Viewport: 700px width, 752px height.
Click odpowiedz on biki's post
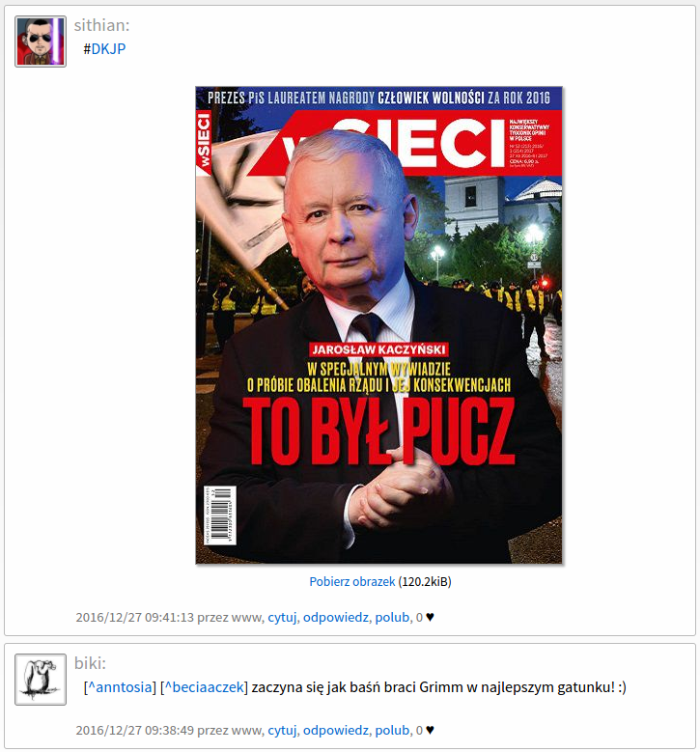(x=336, y=730)
